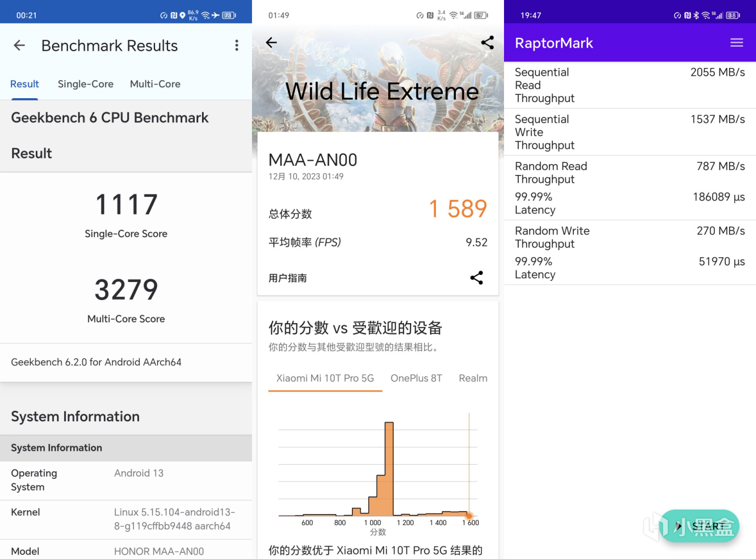The image size is (756, 559).
Task: Tap the orange overall score '1 589'
Action: tap(458, 208)
